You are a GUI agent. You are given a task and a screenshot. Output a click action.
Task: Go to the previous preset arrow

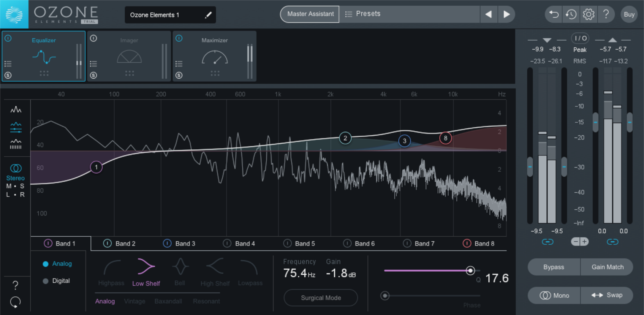click(489, 14)
